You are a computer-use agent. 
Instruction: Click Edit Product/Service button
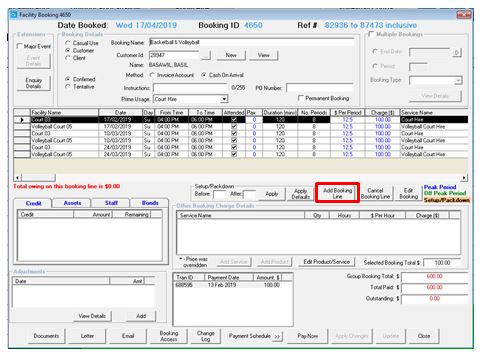click(x=326, y=262)
